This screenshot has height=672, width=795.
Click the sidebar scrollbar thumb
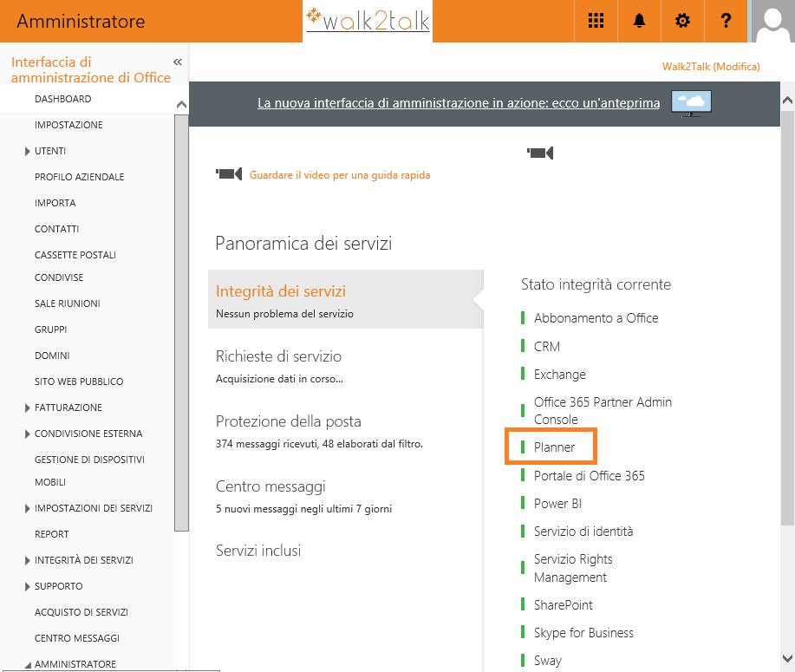coord(181,323)
